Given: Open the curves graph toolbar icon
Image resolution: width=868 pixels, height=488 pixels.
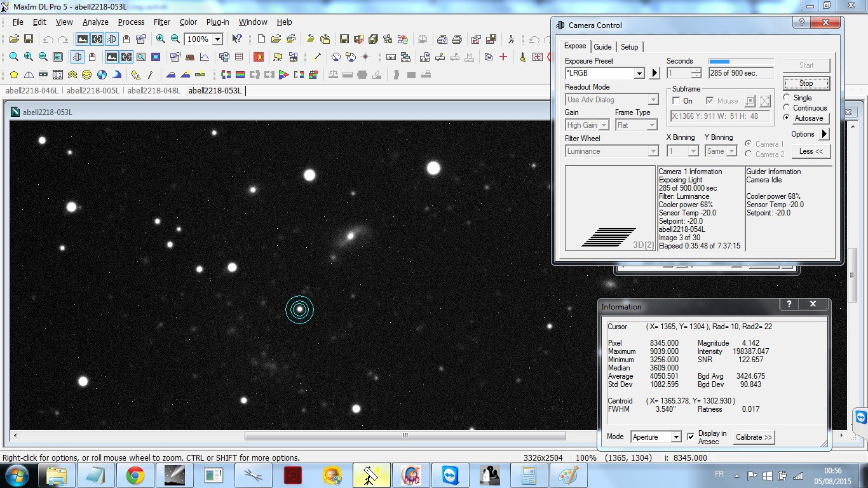Looking at the screenshot, I should (205, 57).
